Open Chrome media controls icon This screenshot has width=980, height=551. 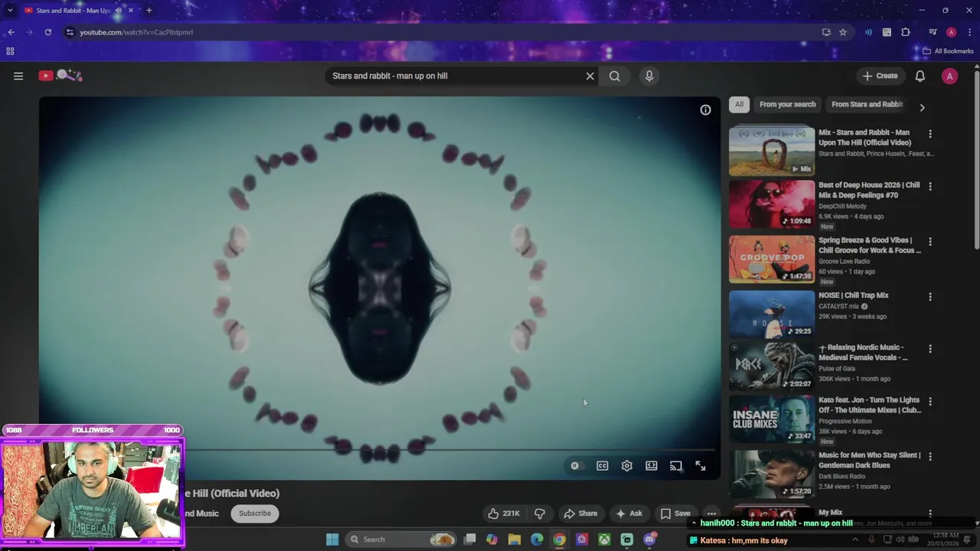click(x=933, y=32)
